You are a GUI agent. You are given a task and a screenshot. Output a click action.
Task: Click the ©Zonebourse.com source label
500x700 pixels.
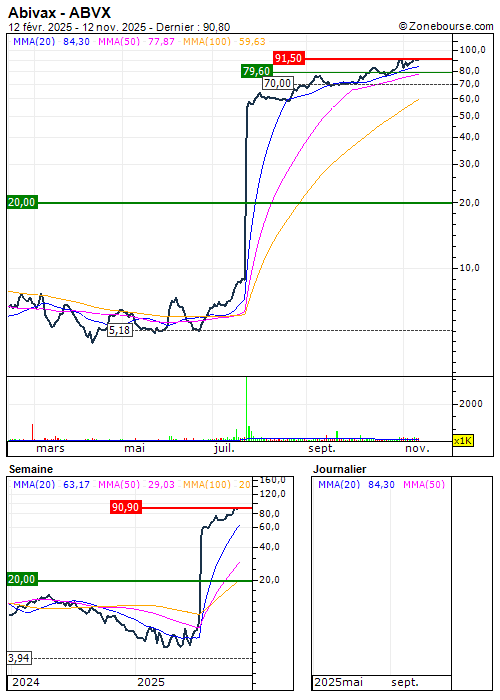point(446,26)
